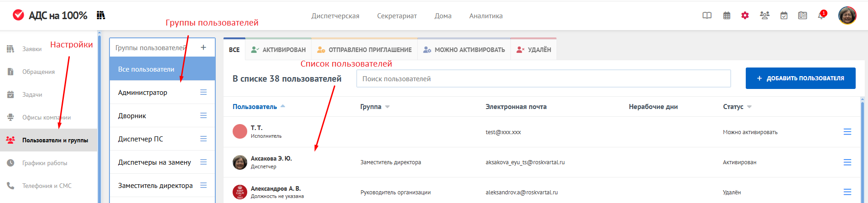Screen dimensions: 868x203
Task: Click the telephone/fax icon in header
Action: click(802, 16)
